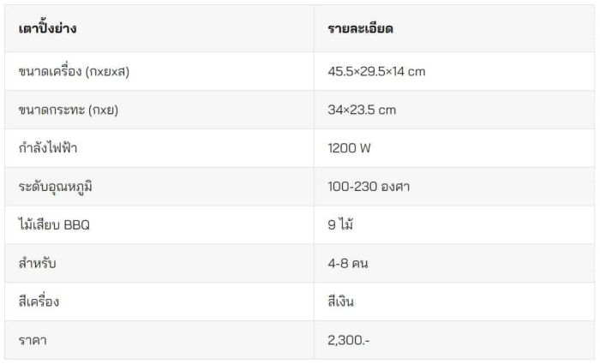Select the 1200 W power value
The image size is (600, 364).
point(349,148)
